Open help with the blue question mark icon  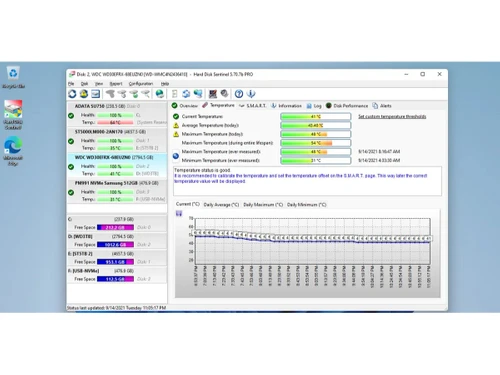pos(239,94)
